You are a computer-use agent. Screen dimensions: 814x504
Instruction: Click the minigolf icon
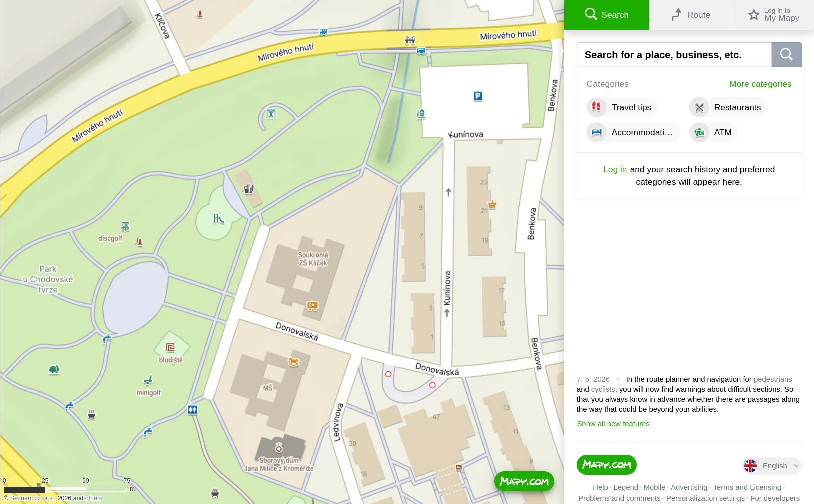(148, 380)
